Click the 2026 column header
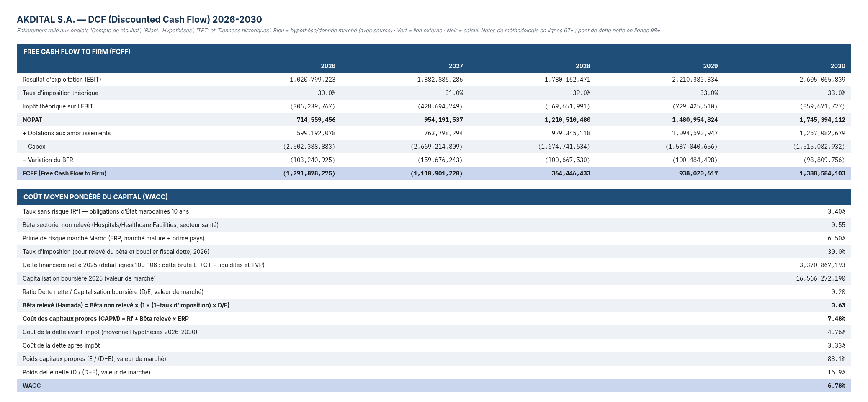Viewport: 868px width, 402px height. [328, 66]
